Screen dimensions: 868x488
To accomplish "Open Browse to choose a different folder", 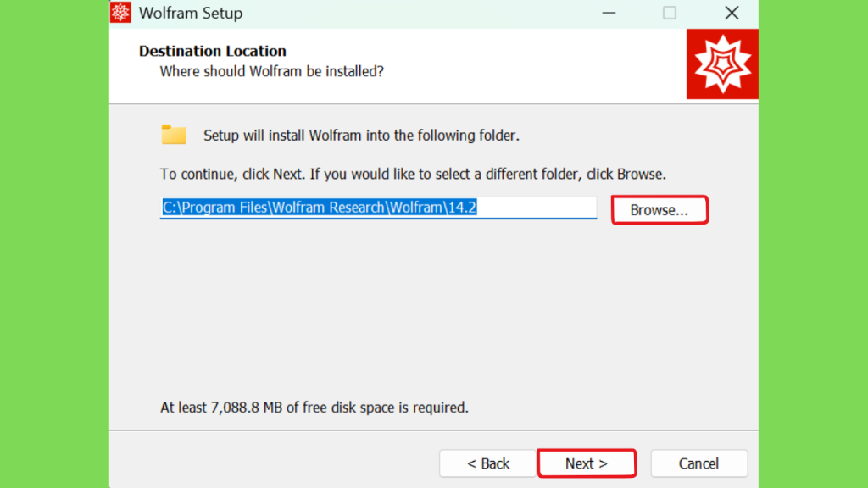I will pos(659,210).
